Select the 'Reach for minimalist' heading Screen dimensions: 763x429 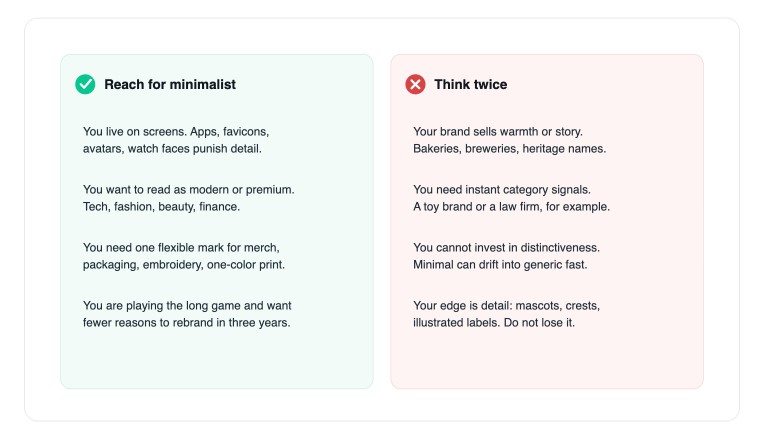(170, 84)
